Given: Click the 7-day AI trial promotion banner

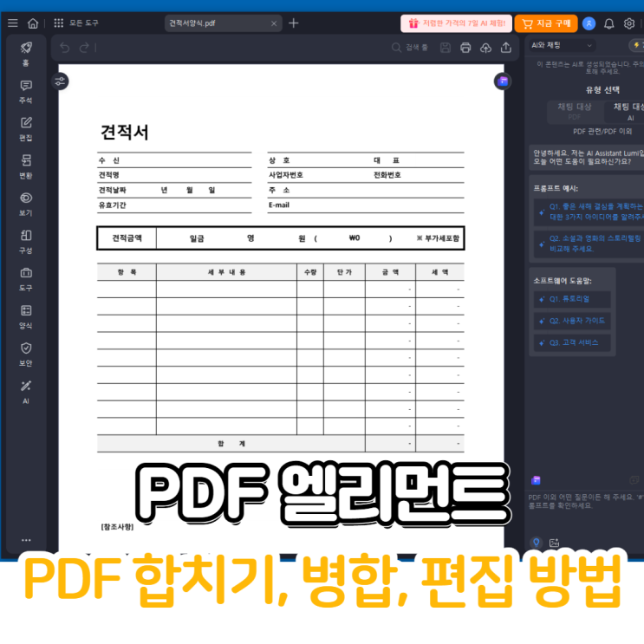Looking at the screenshot, I should coord(456,23).
